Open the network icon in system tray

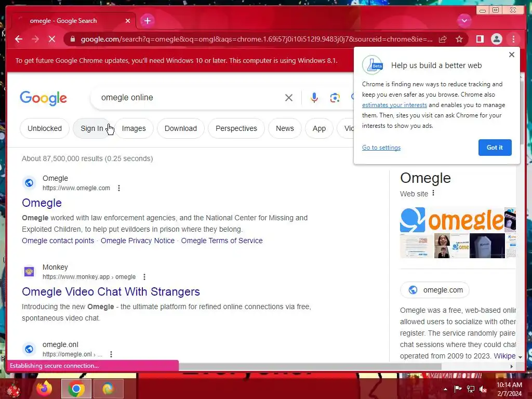coord(471,389)
